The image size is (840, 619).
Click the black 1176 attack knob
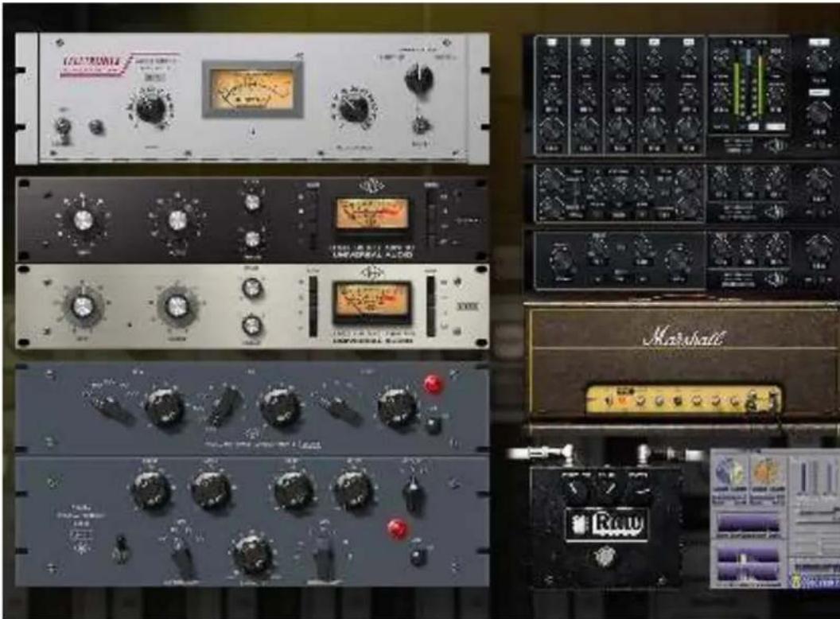tap(252, 203)
